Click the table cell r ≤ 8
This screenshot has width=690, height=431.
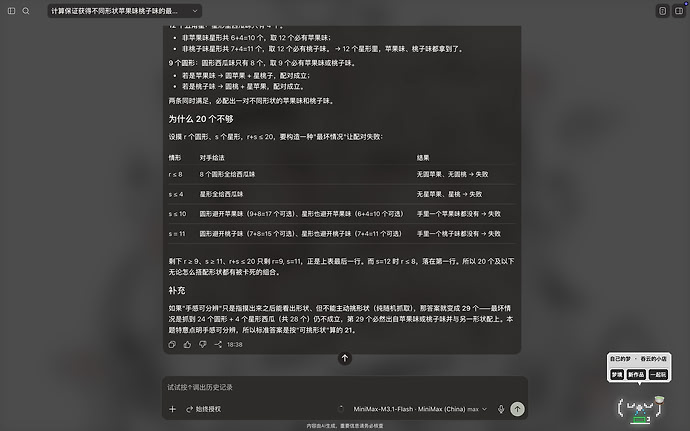175,174
